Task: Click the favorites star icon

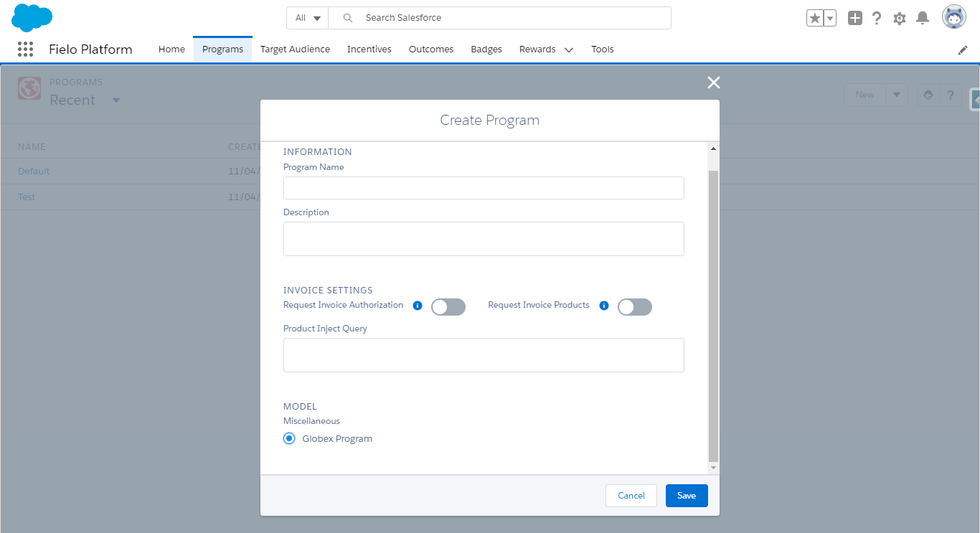Action: (814, 18)
